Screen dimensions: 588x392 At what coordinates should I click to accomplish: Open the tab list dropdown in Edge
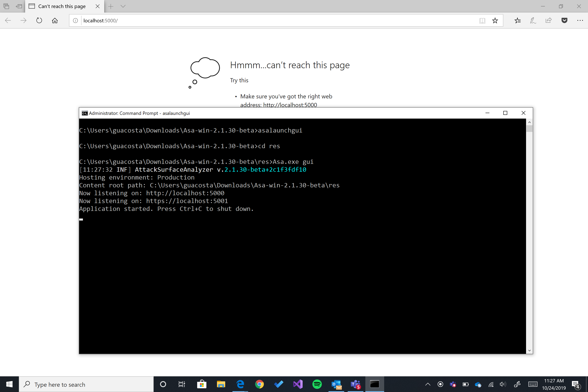(123, 6)
